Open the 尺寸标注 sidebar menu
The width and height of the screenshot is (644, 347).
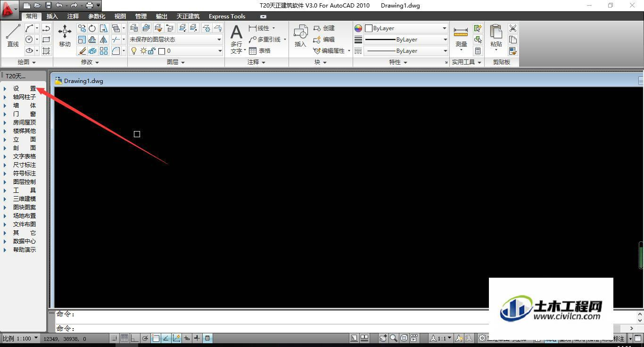pyautogui.click(x=24, y=165)
